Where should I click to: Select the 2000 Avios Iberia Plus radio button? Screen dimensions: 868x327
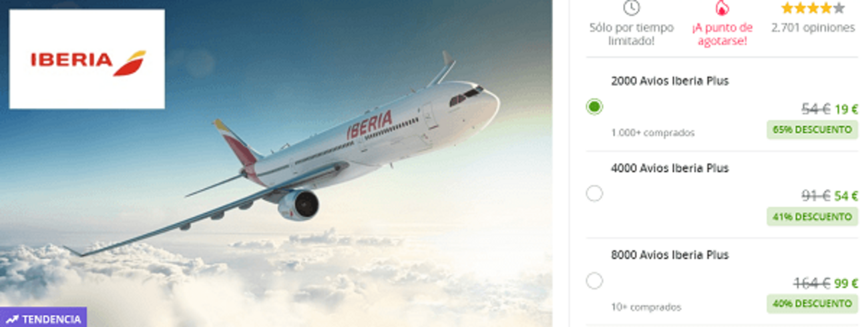coord(594,107)
